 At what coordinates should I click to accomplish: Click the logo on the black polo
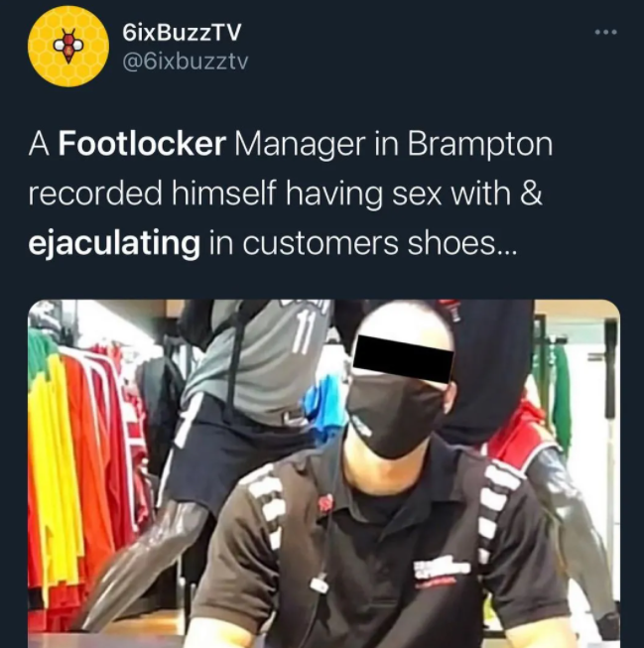[441, 569]
